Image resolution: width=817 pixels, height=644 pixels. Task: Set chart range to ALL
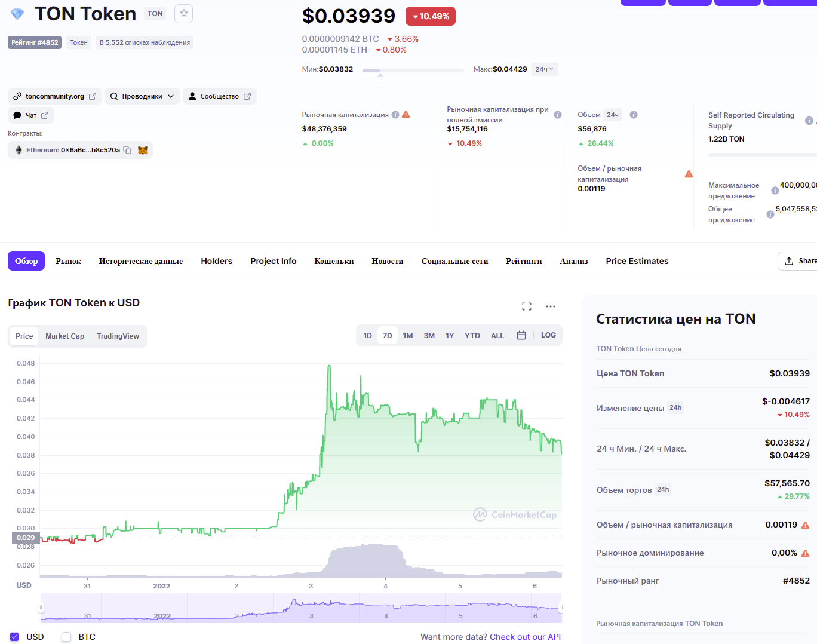pyautogui.click(x=497, y=335)
